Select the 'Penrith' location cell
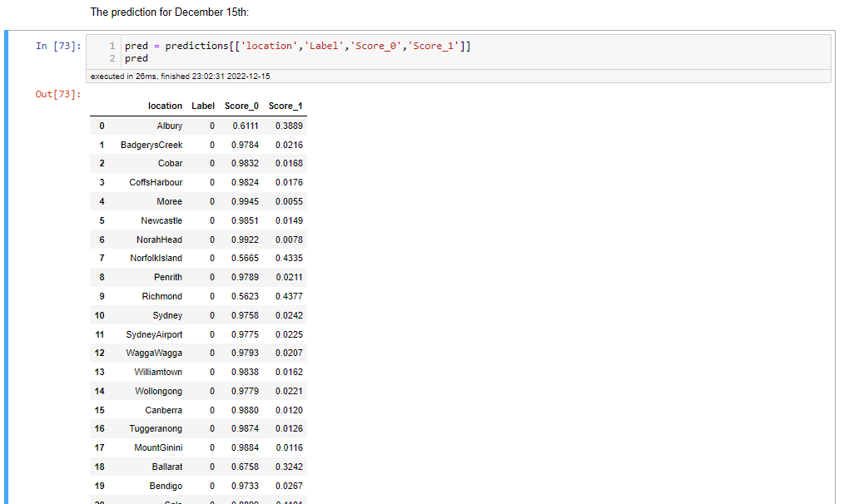 (168, 278)
